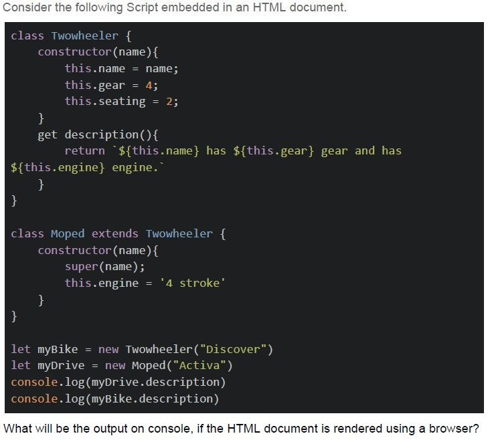Image resolution: width=494 pixels, height=448 pixels.
Task: Click the 'return' keyword in template string line
Action: pyautogui.click(x=85, y=150)
